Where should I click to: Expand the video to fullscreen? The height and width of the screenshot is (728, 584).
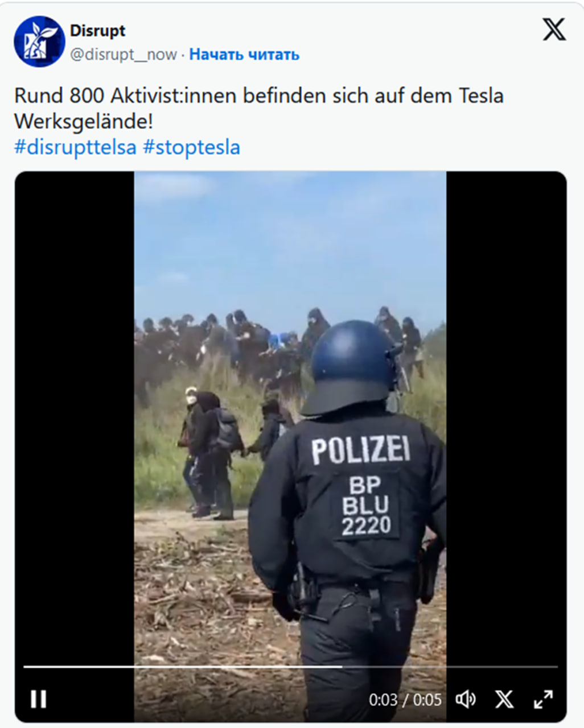[x=543, y=699]
